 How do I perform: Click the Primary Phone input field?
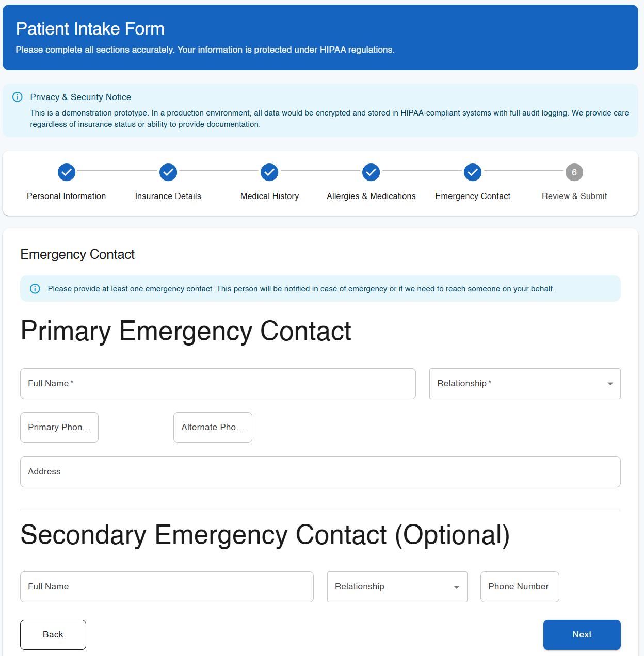[59, 428]
